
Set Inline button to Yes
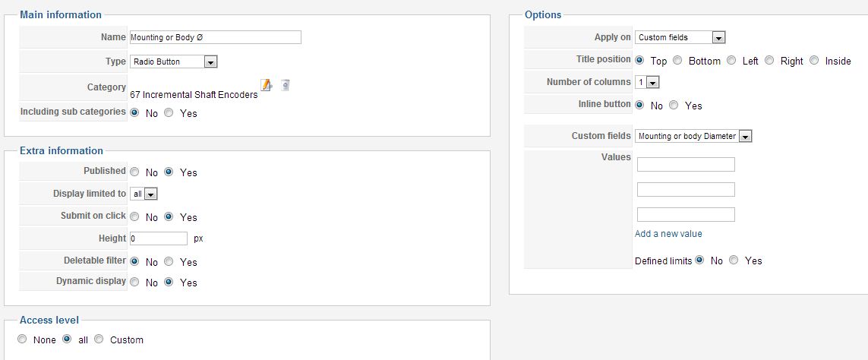[x=674, y=105]
